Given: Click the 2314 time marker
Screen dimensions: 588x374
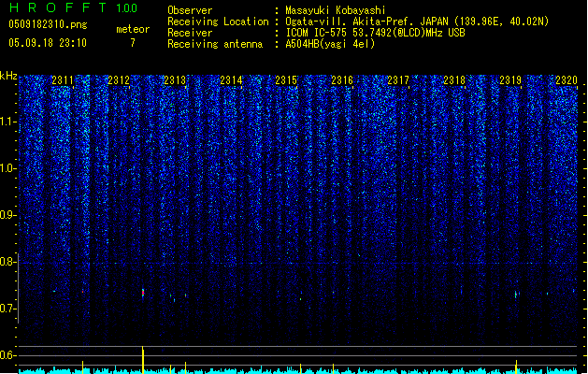Looking at the screenshot, I should pos(231,80).
